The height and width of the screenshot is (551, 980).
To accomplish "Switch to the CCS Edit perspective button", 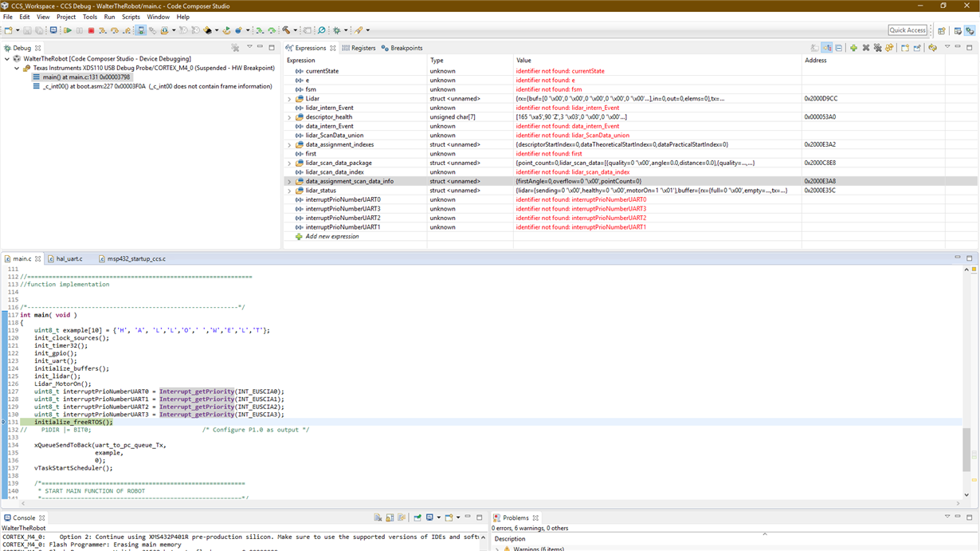I will (958, 30).
